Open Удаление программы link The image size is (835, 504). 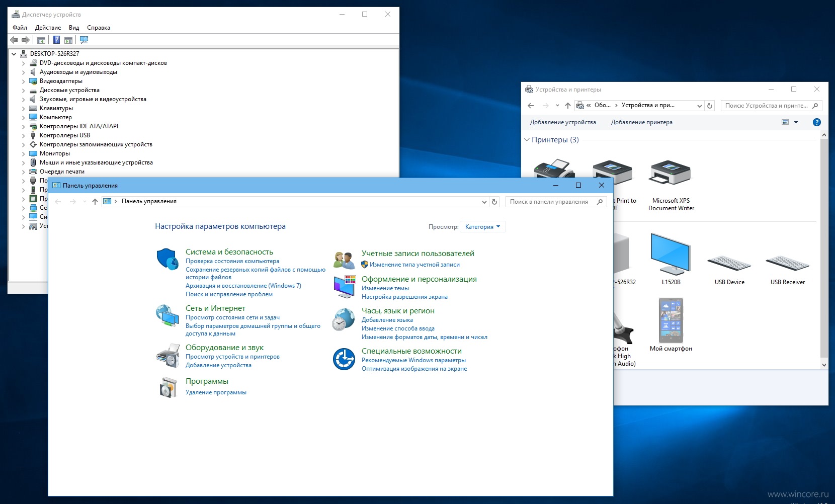[216, 392]
